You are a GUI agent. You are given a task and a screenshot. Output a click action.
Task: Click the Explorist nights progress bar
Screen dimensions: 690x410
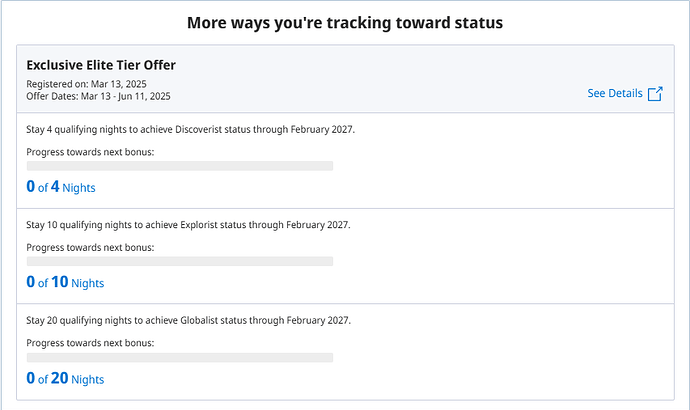(x=180, y=261)
